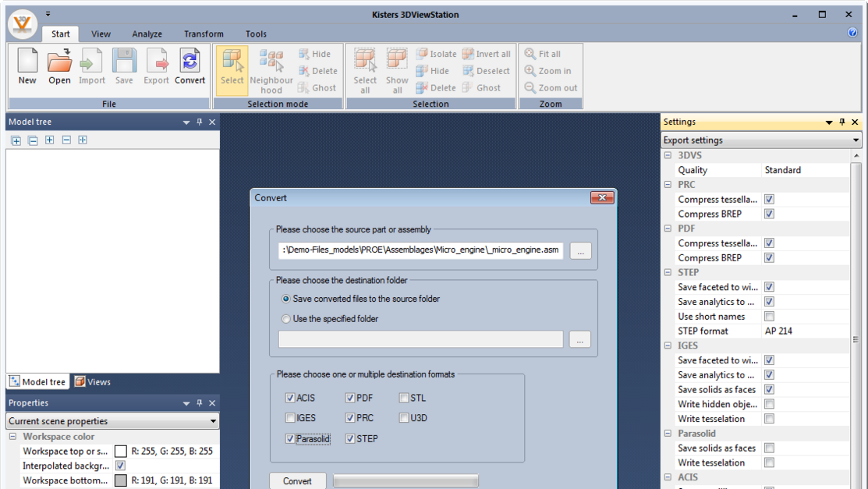Activate Neighbourhood selection mode
The width and height of the screenshot is (868, 489).
(x=271, y=72)
